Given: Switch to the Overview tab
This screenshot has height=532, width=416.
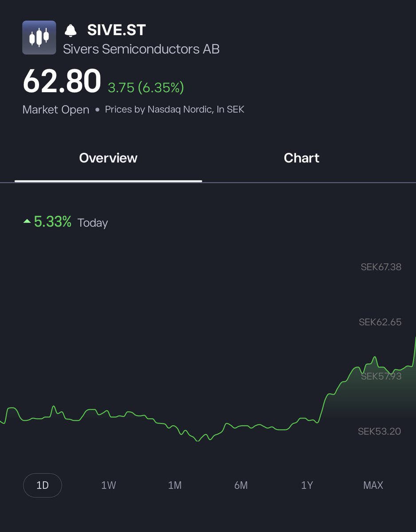Looking at the screenshot, I should (108, 158).
